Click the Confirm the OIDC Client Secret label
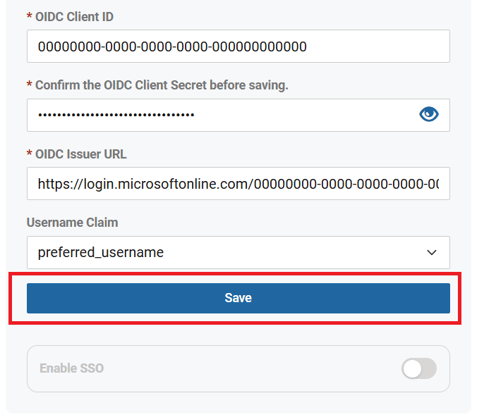 162,85
